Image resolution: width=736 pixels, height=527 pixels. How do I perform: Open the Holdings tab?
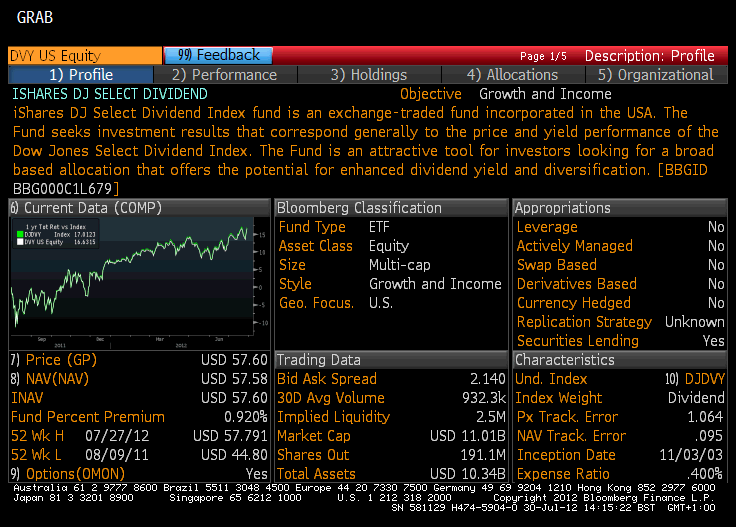tap(369, 75)
